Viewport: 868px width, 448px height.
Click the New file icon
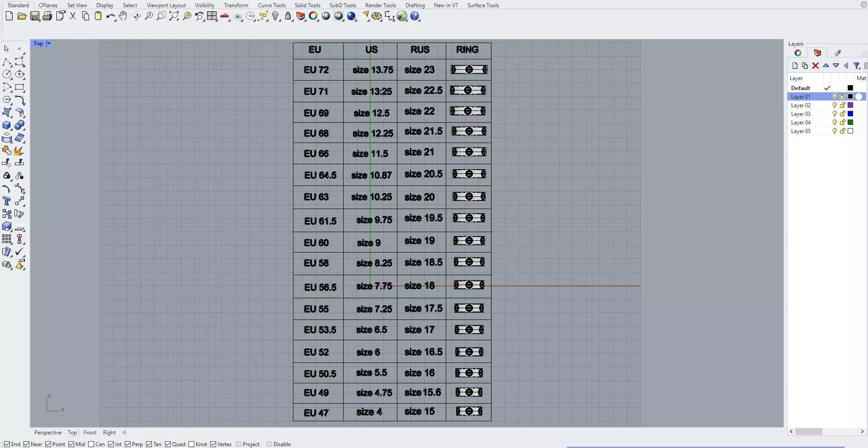click(9, 16)
